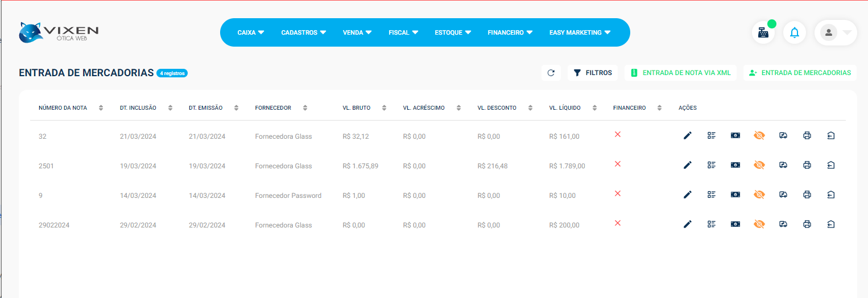Click ENTRADA DE NOTA VIA XML button
Screen dimensions: 868x298
click(680, 73)
